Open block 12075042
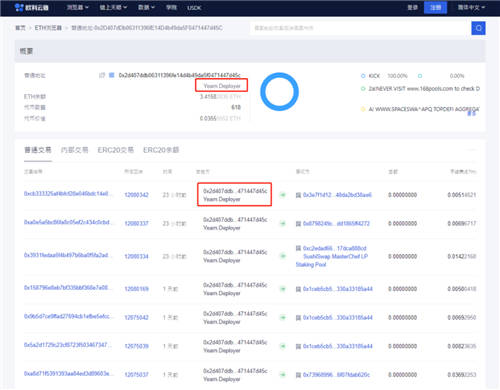This screenshot has width=500, height=390. tap(136, 317)
